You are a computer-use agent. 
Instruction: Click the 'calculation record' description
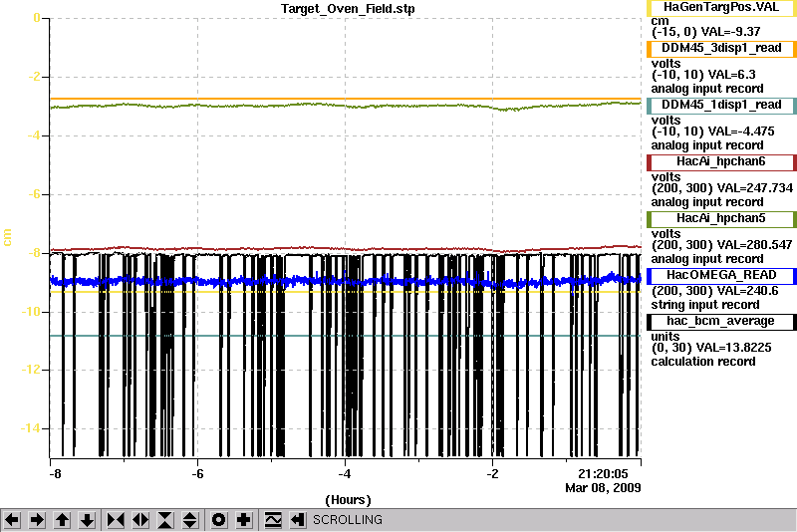pyautogui.click(x=703, y=362)
